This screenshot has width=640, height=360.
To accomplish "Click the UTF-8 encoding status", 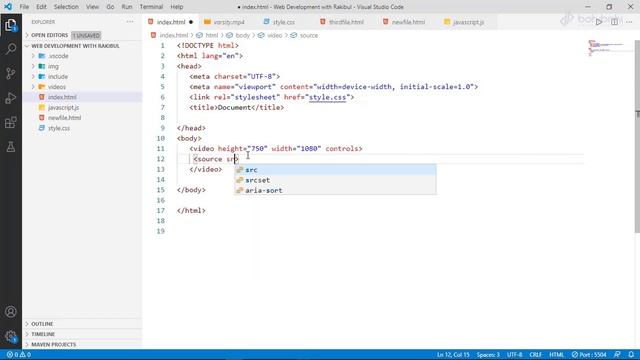I will tap(515, 355).
